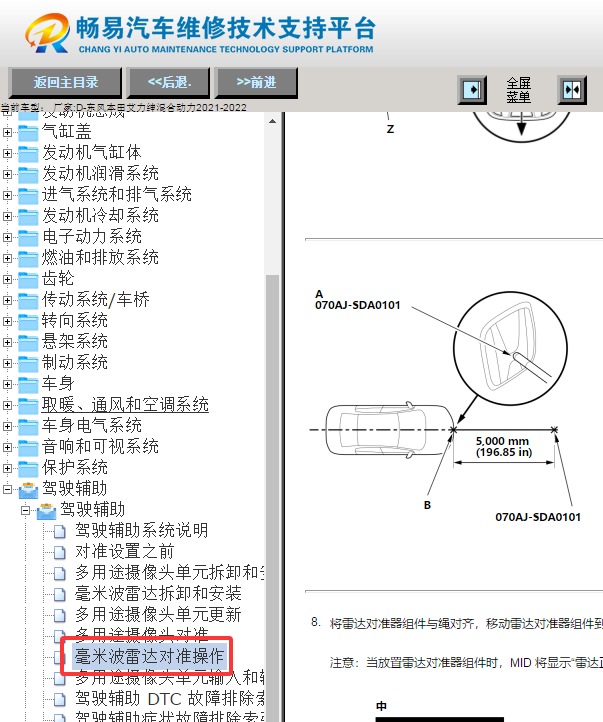Click the 进气系统和排气系统 folder icon
The height and width of the screenshot is (722, 603).
point(28,196)
